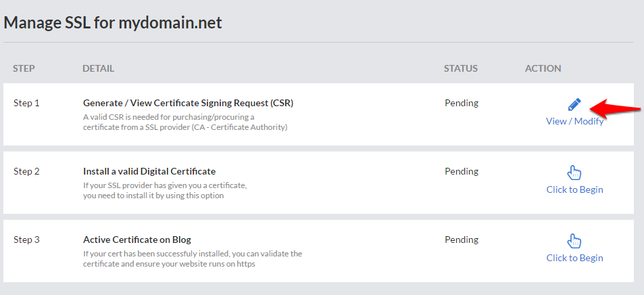The width and height of the screenshot is (644, 295).
Task: Click the pencil icon for Step 1
Action: point(574,104)
